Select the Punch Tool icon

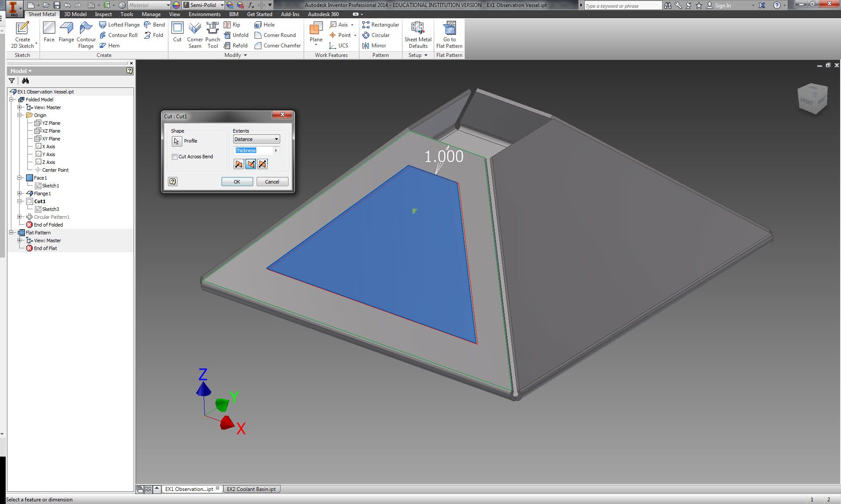click(212, 34)
